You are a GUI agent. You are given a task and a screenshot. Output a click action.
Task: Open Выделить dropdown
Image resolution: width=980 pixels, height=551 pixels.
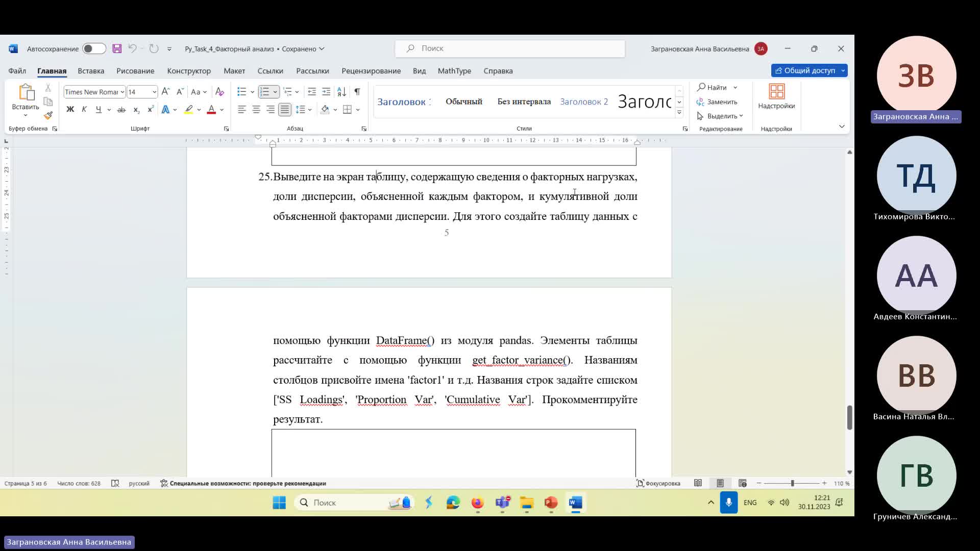720,116
